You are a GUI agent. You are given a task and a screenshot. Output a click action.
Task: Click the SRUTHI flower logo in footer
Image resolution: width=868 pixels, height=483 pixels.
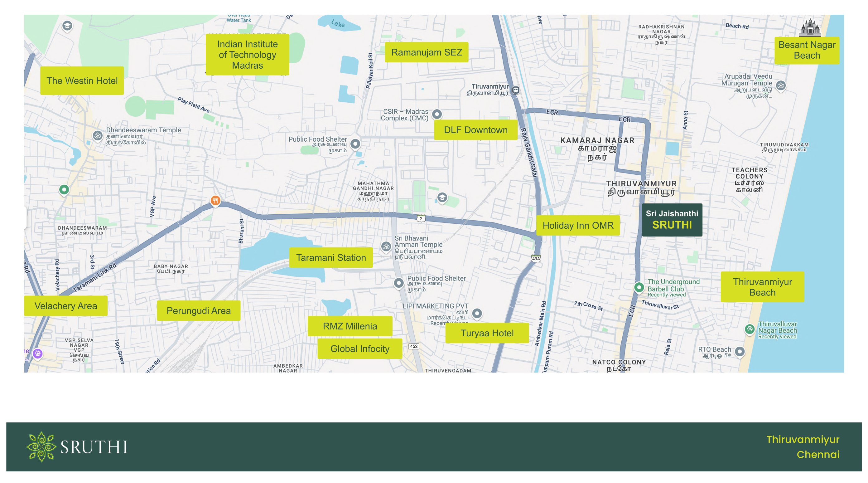click(41, 446)
